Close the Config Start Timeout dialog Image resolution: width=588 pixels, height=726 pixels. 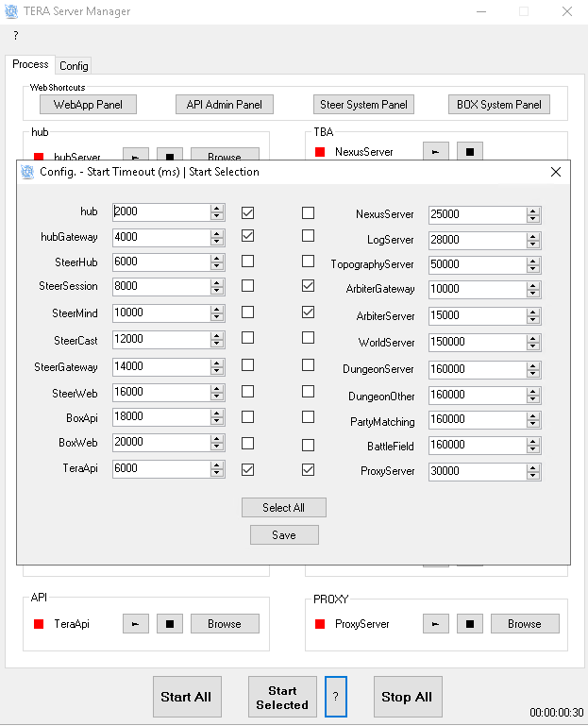[556, 172]
